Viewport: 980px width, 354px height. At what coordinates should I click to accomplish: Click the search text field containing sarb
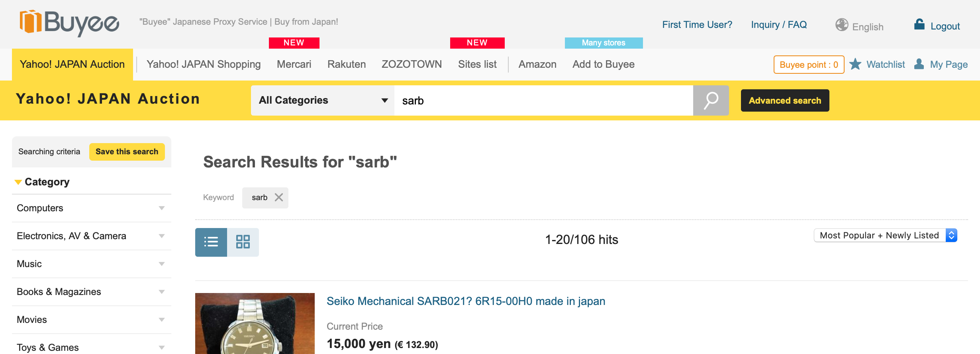543,100
